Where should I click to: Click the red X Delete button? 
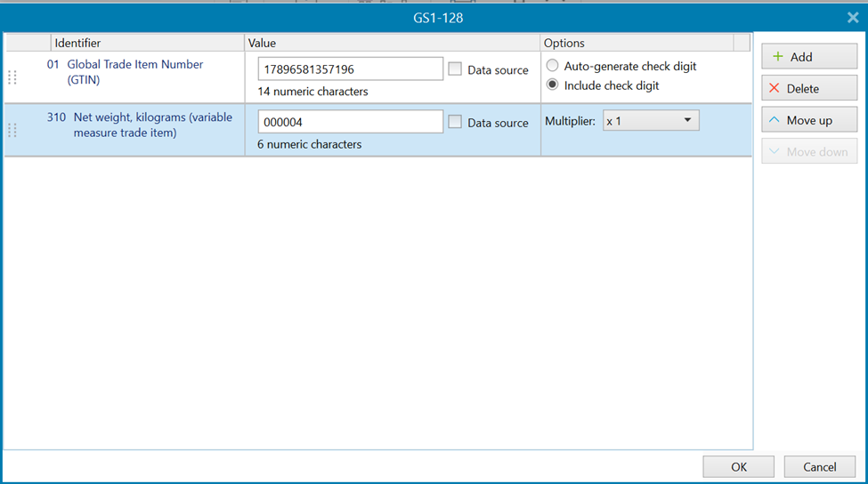[x=808, y=89]
